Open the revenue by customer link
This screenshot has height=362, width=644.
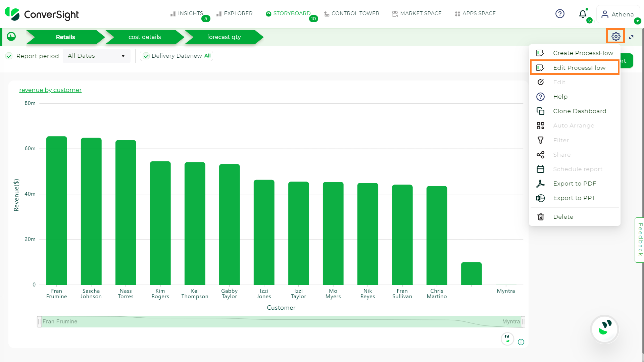click(50, 90)
